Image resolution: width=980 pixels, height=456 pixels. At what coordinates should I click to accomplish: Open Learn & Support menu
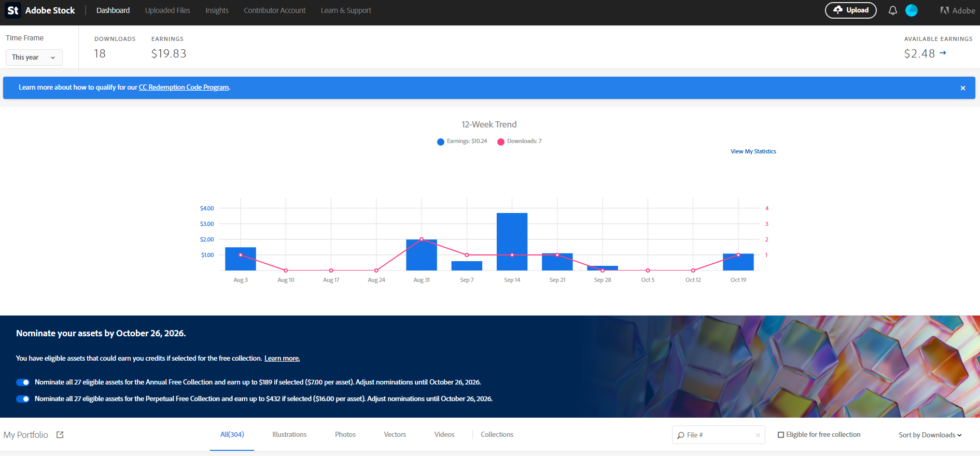pos(346,10)
